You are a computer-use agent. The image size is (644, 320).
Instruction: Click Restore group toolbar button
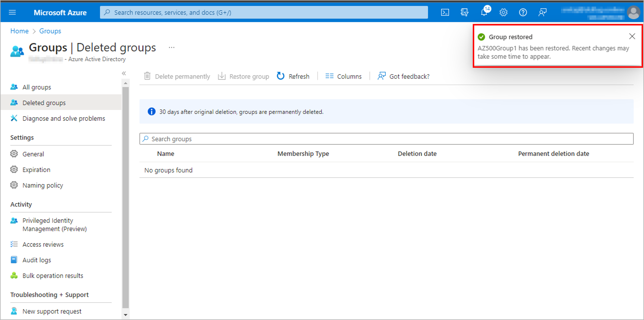pyautogui.click(x=243, y=76)
